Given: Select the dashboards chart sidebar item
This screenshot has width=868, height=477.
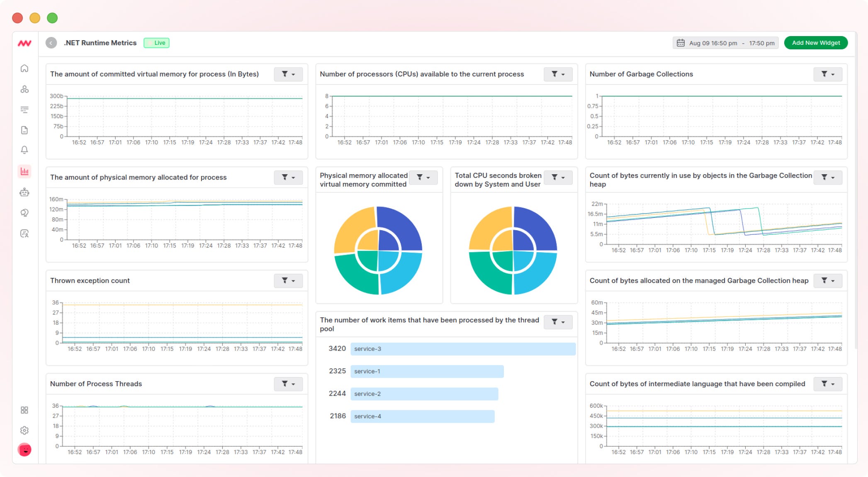Looking at the screenshot, I should click(24, 171).
